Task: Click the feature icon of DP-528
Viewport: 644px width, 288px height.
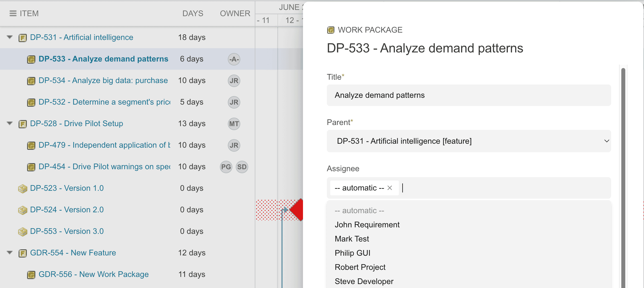Action: (23, 124)
